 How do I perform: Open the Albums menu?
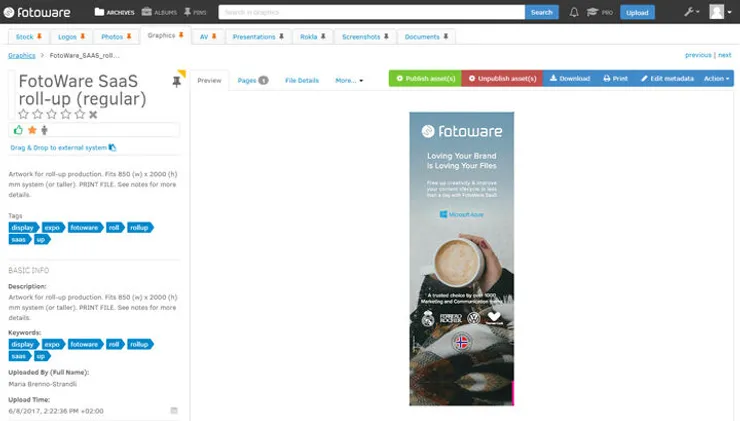click(x=159, y=12)
